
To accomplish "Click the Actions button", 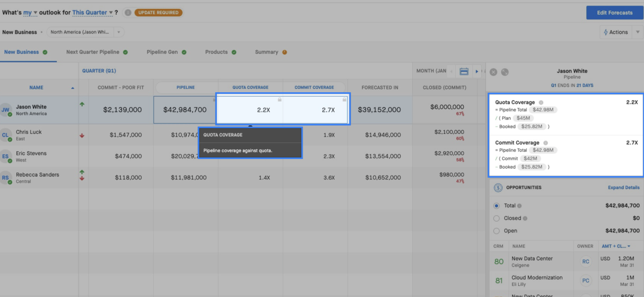I will [616, 32].
